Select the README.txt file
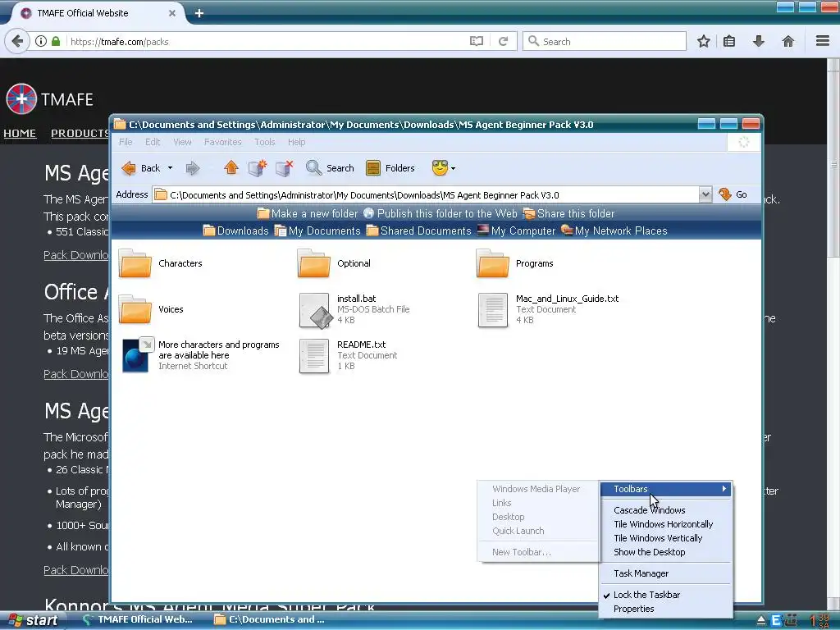The image size is (840, 630). point(348,356)
